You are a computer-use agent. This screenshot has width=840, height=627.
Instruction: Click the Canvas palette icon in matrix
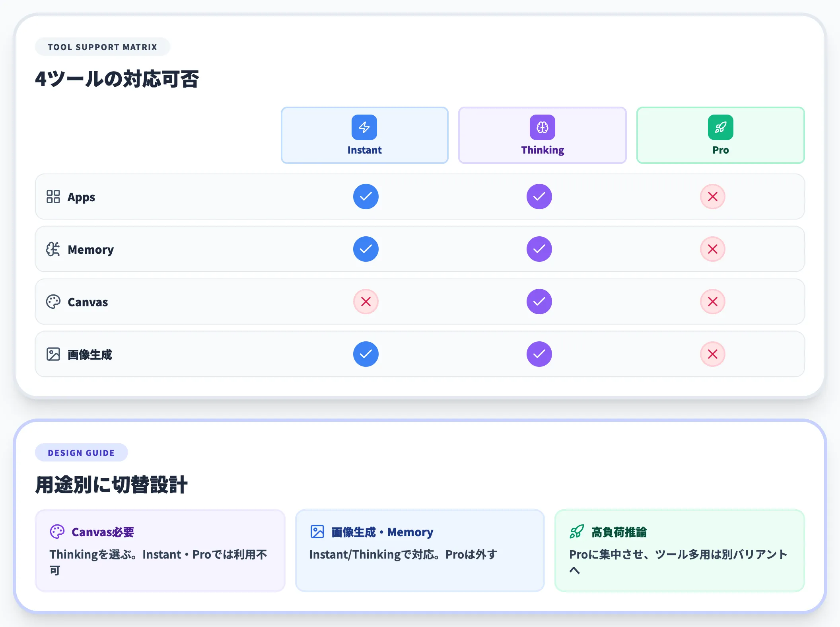pyautogui.click(x=53, y=302)
